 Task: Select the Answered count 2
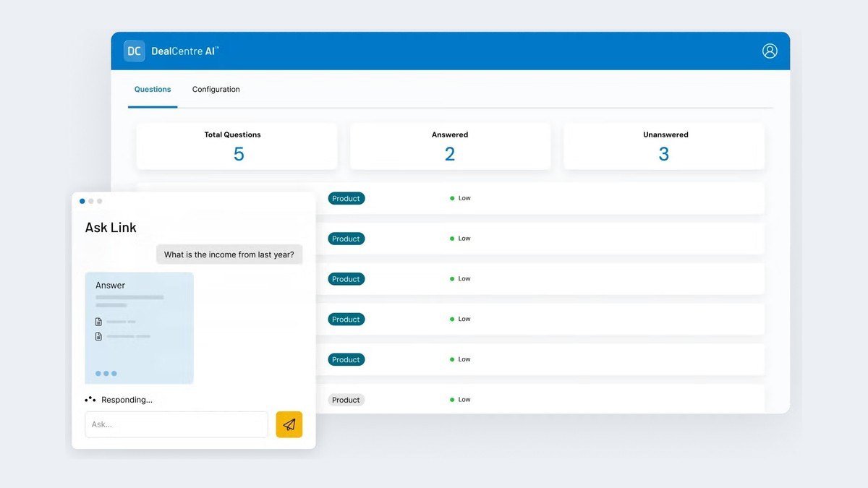(450, 154)
